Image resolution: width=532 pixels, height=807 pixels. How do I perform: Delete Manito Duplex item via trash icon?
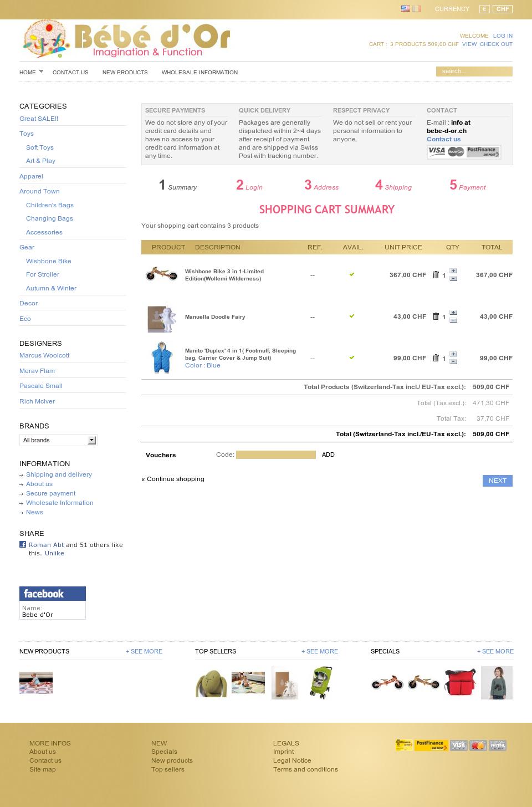436,357
